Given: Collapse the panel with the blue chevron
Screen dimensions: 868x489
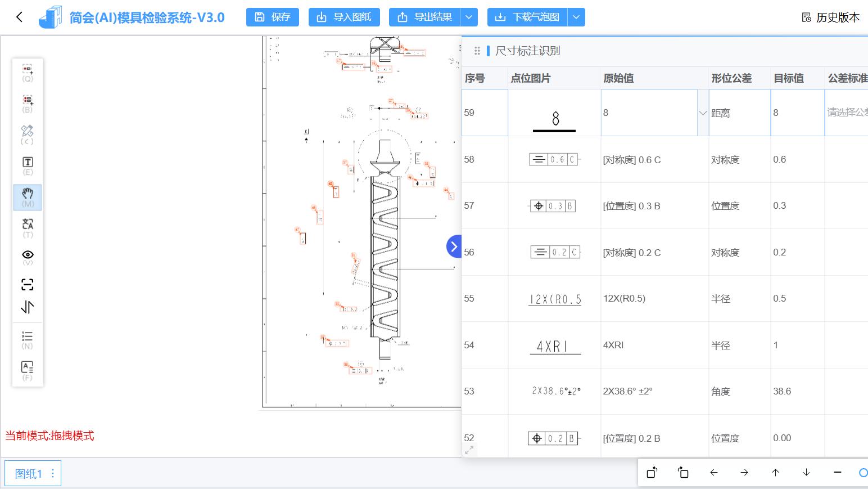Looking at the screenshot, I should pos(454,246).
